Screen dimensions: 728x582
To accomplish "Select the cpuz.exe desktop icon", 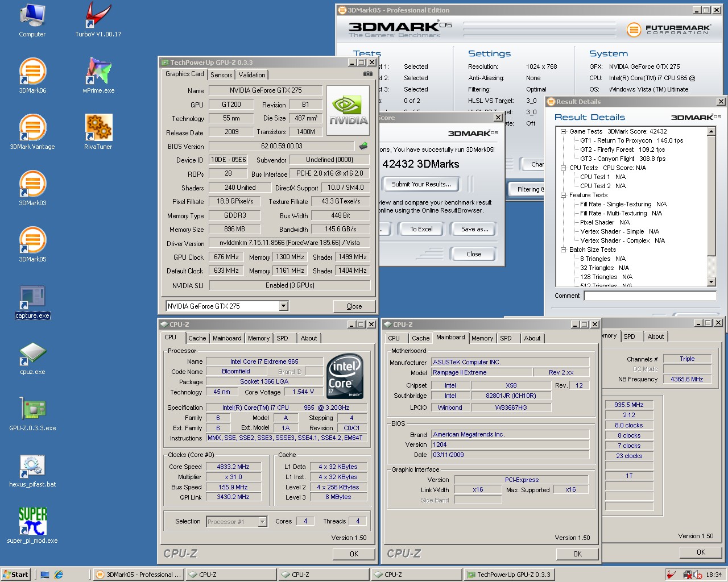I will [x=32, y=358].
